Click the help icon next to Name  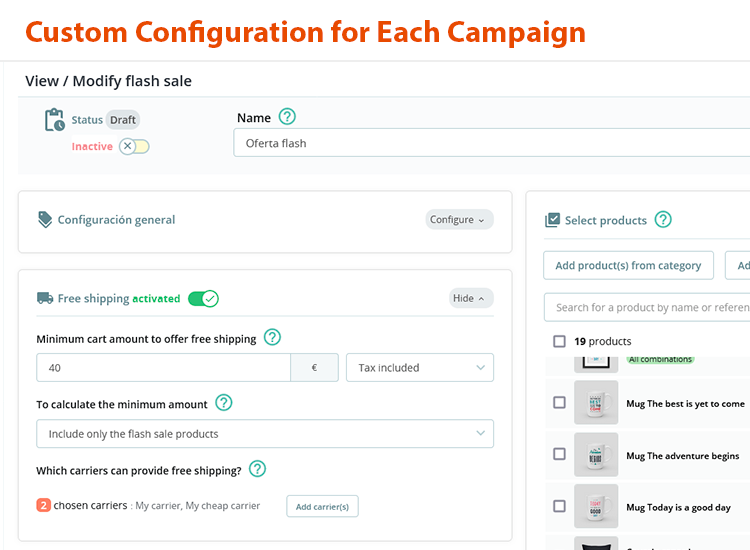(287, 117)
